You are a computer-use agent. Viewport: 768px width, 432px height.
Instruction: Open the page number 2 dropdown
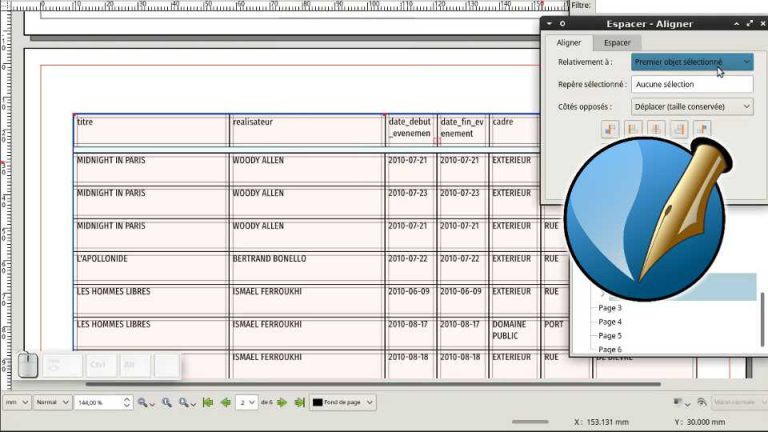point(246,402)
